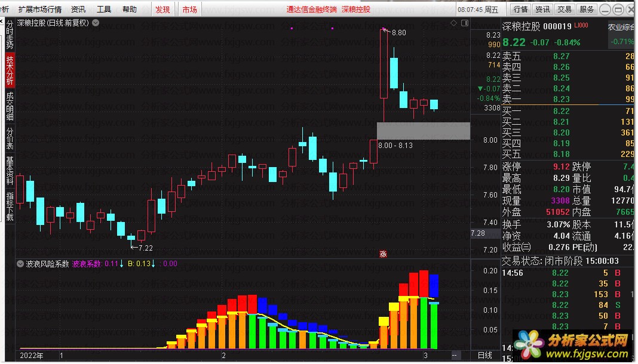Click the 农业综合 sector label
638x364 pixels.
click(x=621, y=27)
